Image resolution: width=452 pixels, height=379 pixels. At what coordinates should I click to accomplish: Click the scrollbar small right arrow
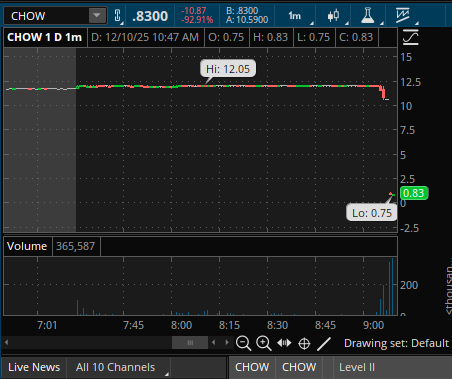click(227, 342)
